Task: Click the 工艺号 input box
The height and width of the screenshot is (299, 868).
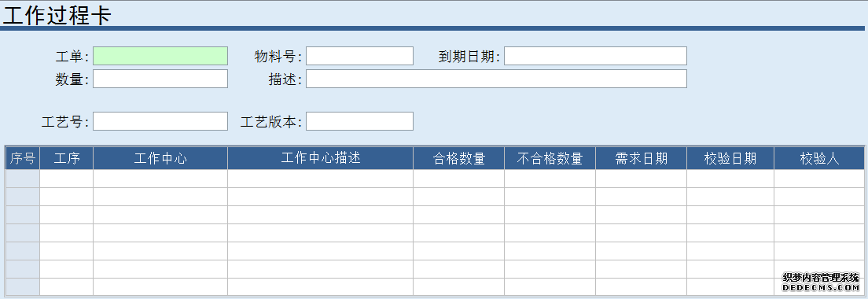Action: click(160, 121)
